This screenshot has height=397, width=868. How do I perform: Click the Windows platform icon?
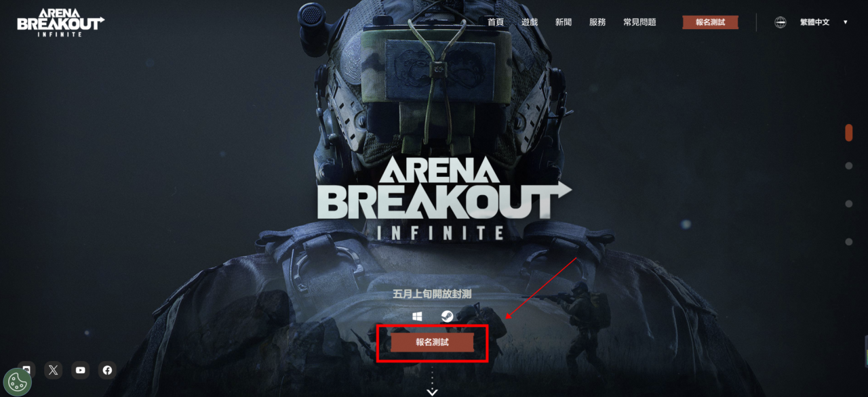[418, 316]
